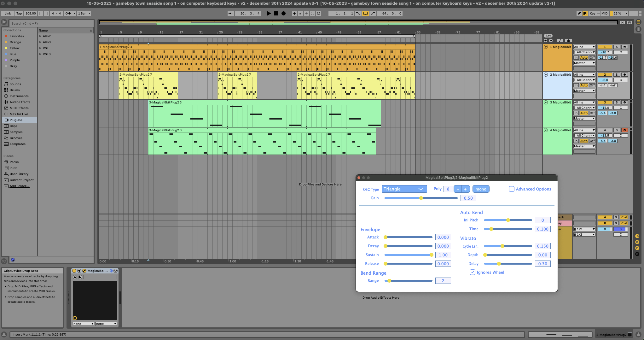Viewport: 644px width, 340px height.
Task: Arm track 4 record button
Action: [x=624, y=130]
